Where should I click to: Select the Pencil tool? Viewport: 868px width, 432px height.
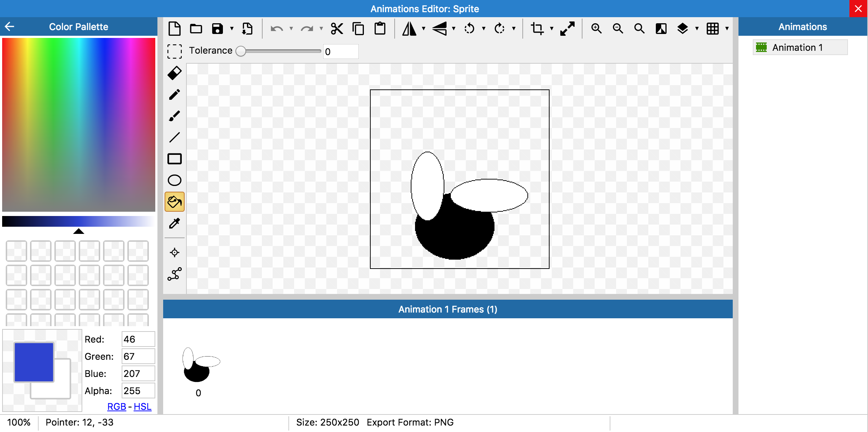[174, 94]
